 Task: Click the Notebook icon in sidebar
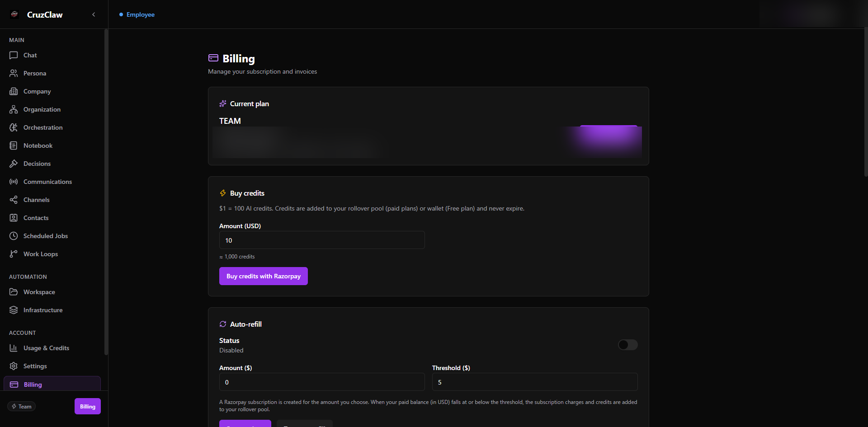[14, 145]
